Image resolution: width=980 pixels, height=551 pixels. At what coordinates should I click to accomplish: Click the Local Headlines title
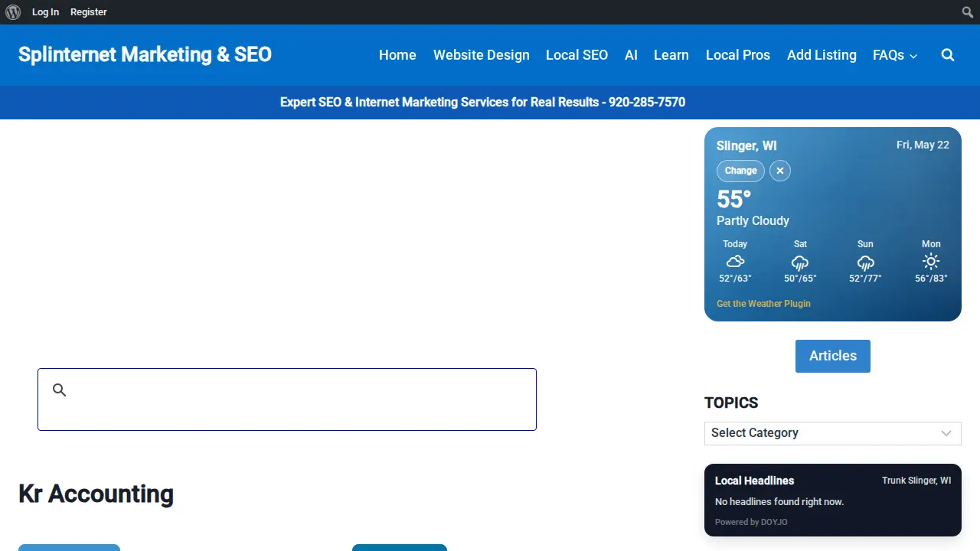click(x=754, y=481)
